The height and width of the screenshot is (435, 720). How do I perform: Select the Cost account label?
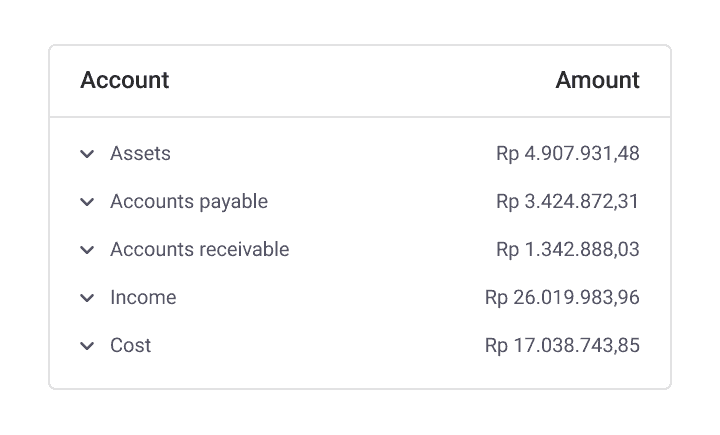tap(131, 345)
